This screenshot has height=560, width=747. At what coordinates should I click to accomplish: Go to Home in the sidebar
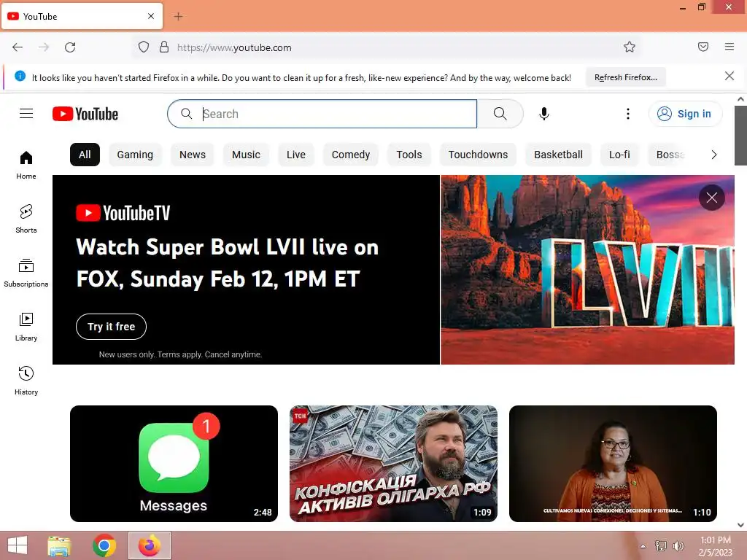26,165
